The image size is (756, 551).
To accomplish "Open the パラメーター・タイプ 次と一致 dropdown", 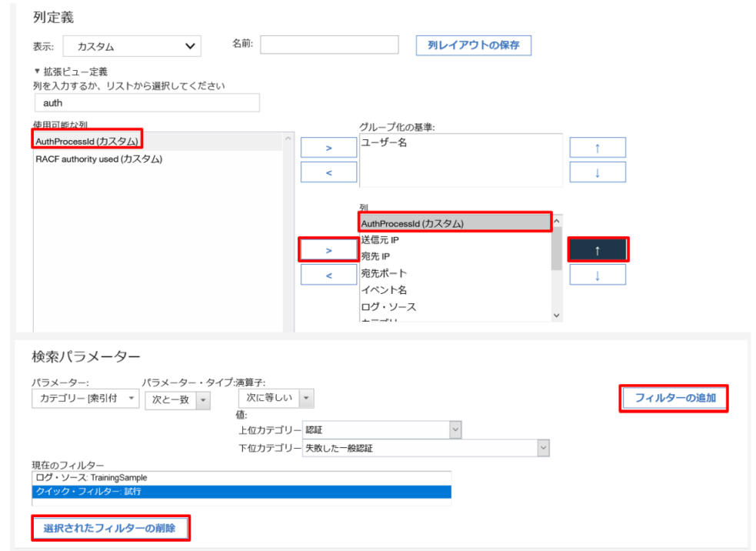I will click(x=178, y=400).
